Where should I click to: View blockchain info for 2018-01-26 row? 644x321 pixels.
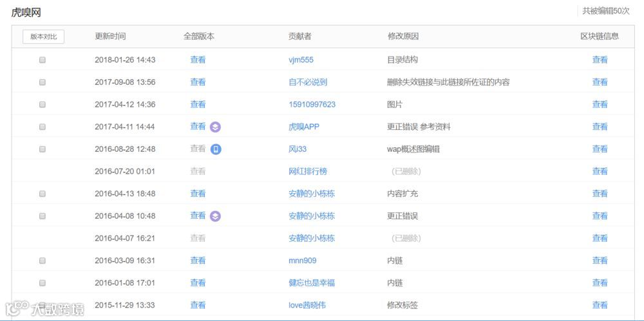[600, 60]
